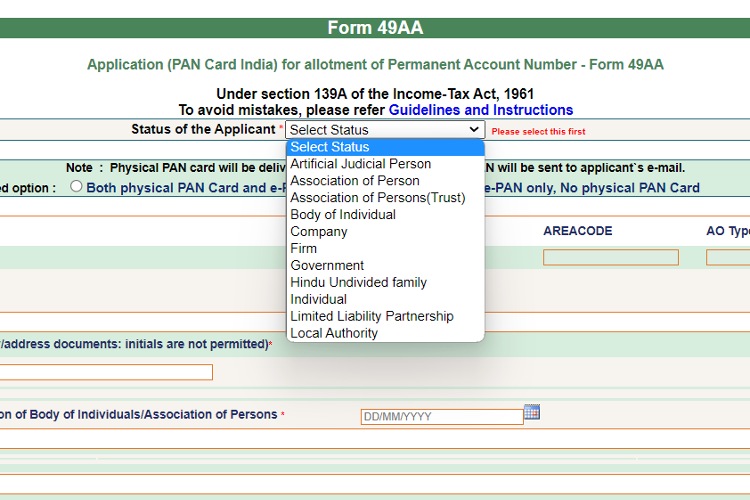Viewport: 750px width, 500px height.
Task: Focus the DD/MM/YYYY date field
Action: (442, 417)
